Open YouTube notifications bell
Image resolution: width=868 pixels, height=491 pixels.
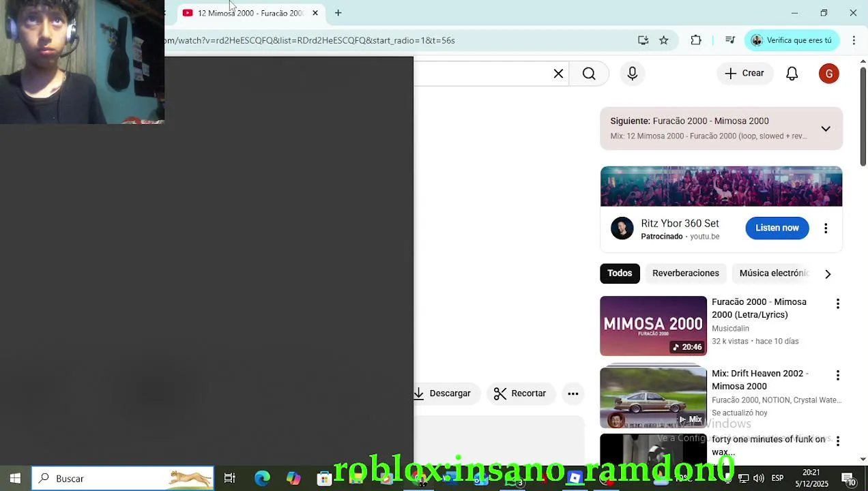click(x=792, y=74)
